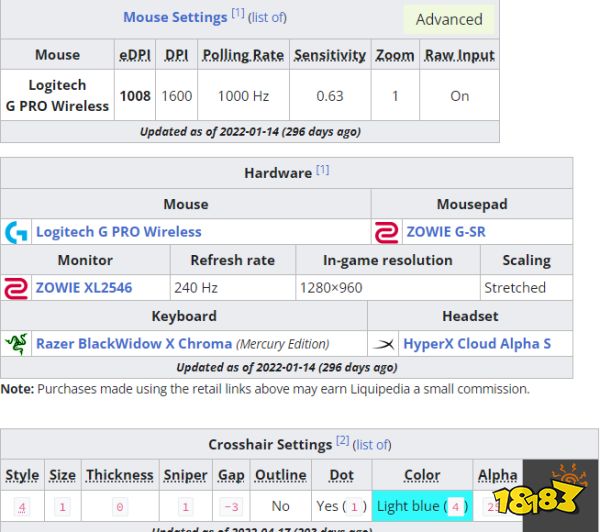Click the ZOWIE logo beside XL2546 monitor

16,288
